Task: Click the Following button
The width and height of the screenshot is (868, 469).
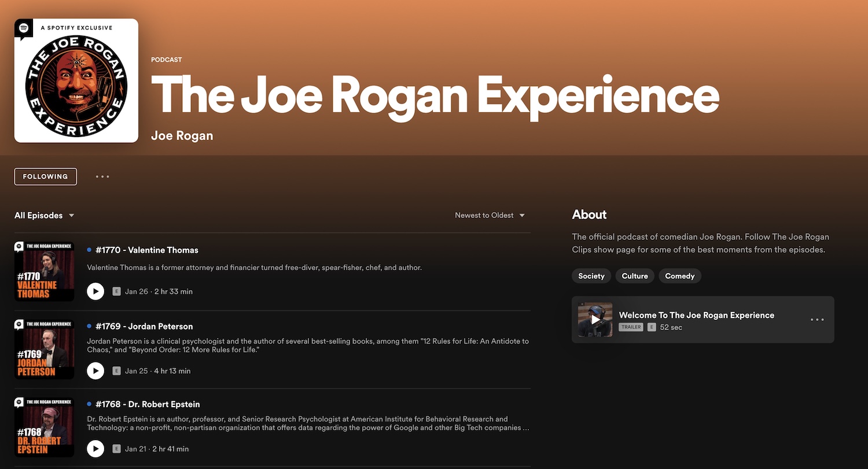Action: [x=46, y=176]
